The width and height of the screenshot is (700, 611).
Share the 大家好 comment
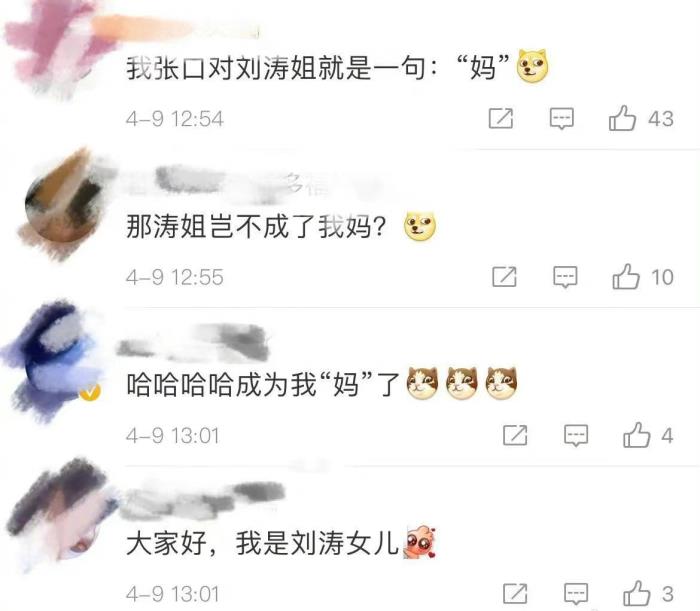(x=515, y=594)
